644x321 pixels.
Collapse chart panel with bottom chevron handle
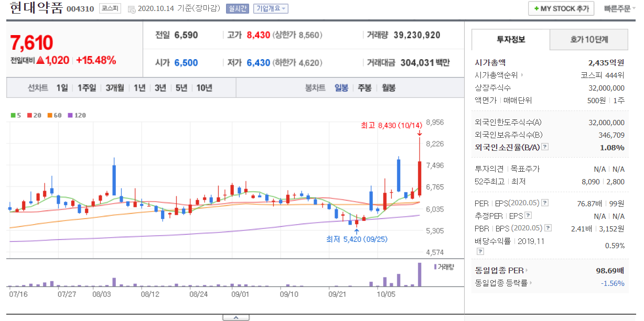tap(236, 317)
